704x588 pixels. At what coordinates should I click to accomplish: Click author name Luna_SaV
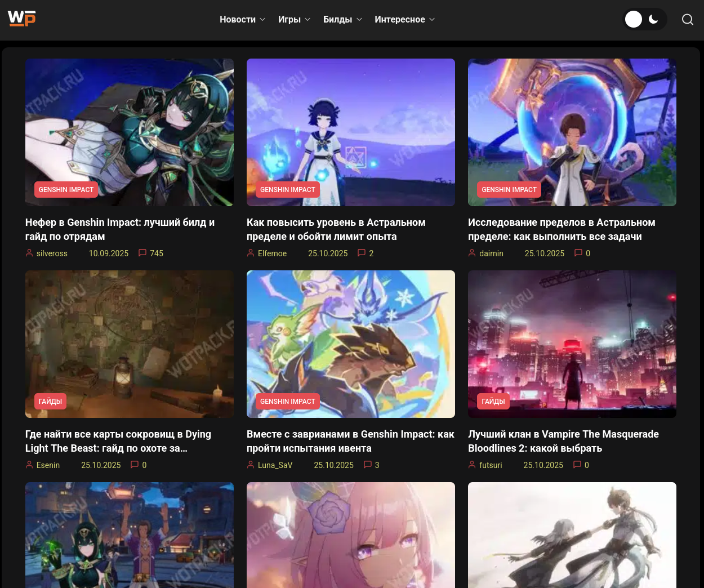(x=275, y=465)
